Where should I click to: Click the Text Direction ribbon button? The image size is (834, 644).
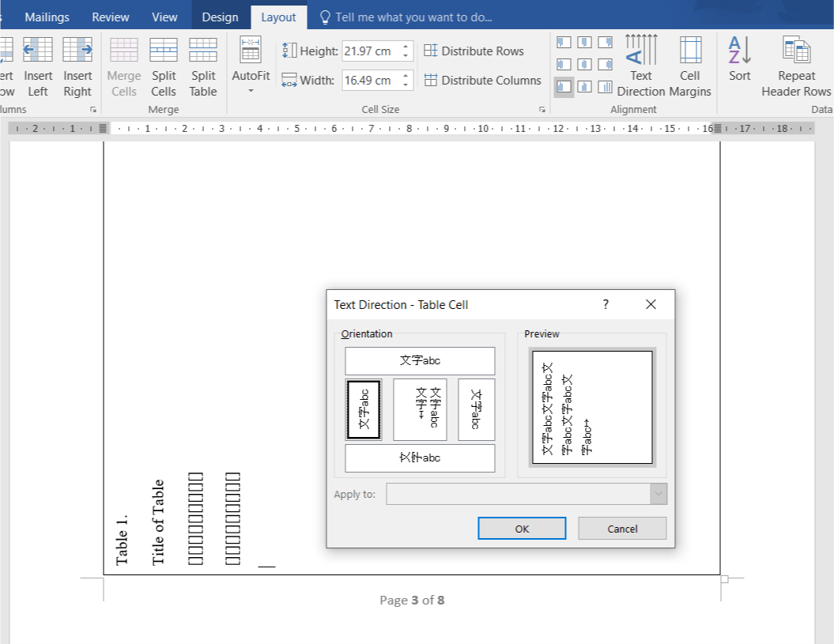coord(641,66)
